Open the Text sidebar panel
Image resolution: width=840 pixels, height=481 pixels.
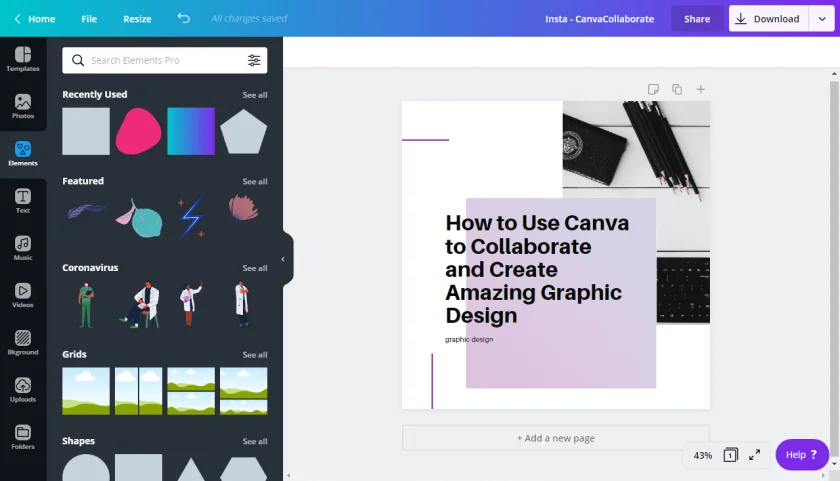pos(23,201)
